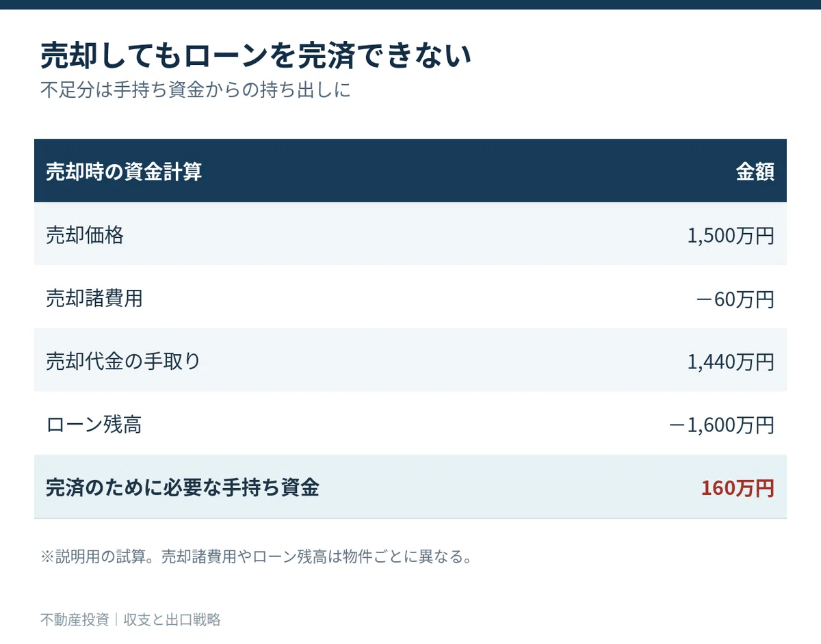Viewport: 821px width, 644px height.
Task: Click the 不動産投資 footer text
Action: [75, 620]
